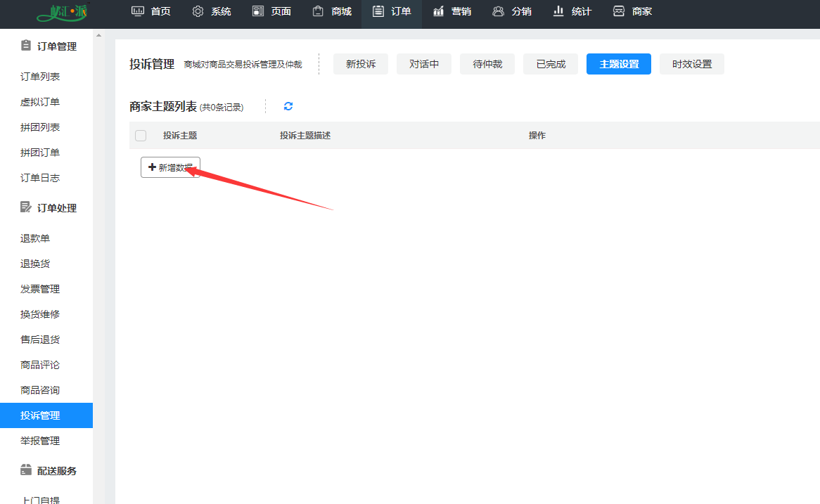Click the distribution people icon

coord(498,11)
